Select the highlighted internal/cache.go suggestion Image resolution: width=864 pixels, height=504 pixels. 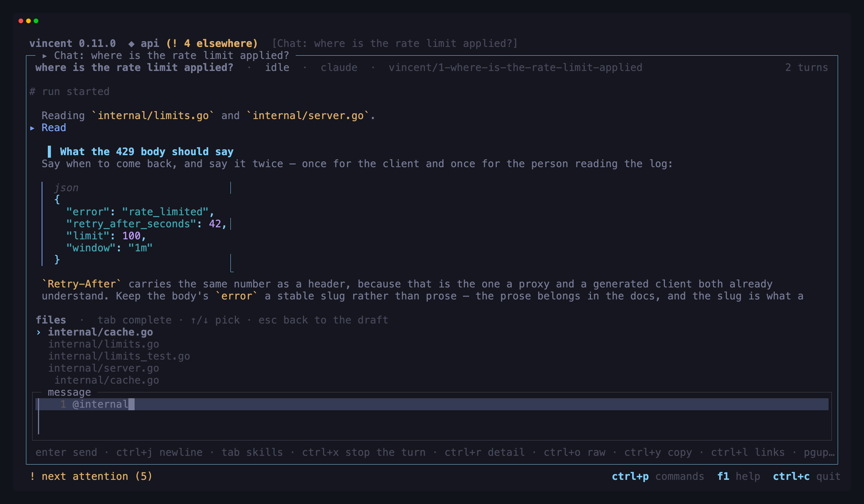point(100,332)
